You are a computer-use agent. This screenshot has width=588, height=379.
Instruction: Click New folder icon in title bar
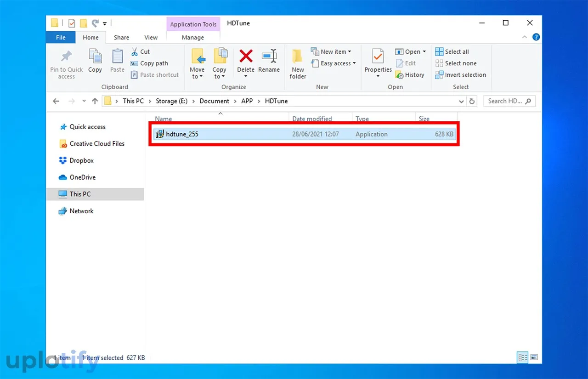point(84,23)
